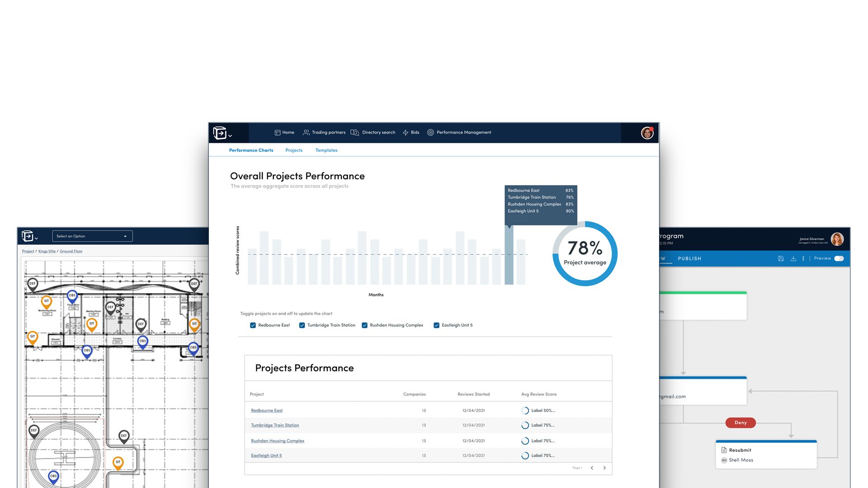Viewport: 868px width, 488px height.
Task: Click the Performance Management target icon
Action: pos(430,132)
